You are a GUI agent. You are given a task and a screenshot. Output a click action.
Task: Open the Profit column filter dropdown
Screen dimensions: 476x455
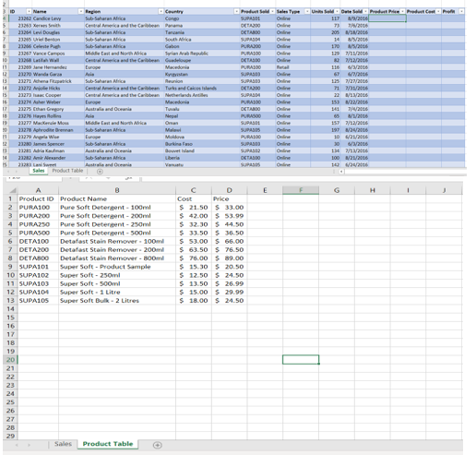[461, 11]
